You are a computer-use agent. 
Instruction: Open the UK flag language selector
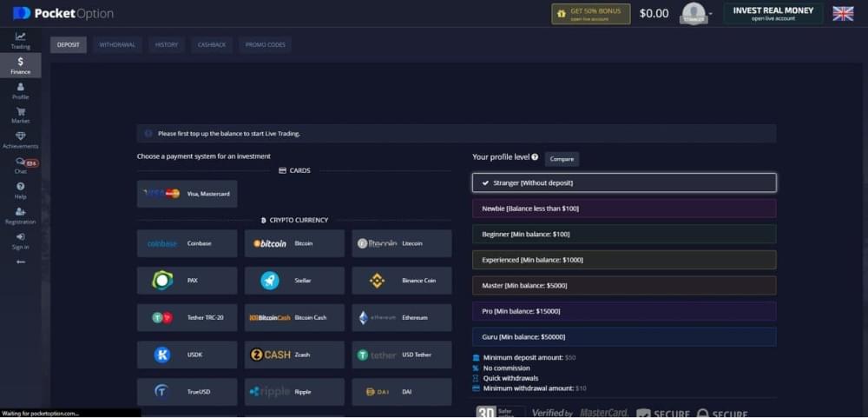(x=843, y=14)
